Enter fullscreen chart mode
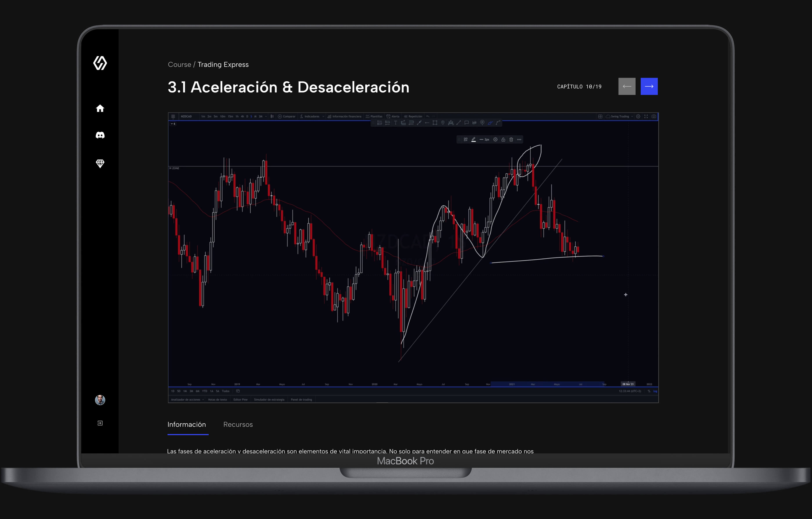 pos(646,117)
